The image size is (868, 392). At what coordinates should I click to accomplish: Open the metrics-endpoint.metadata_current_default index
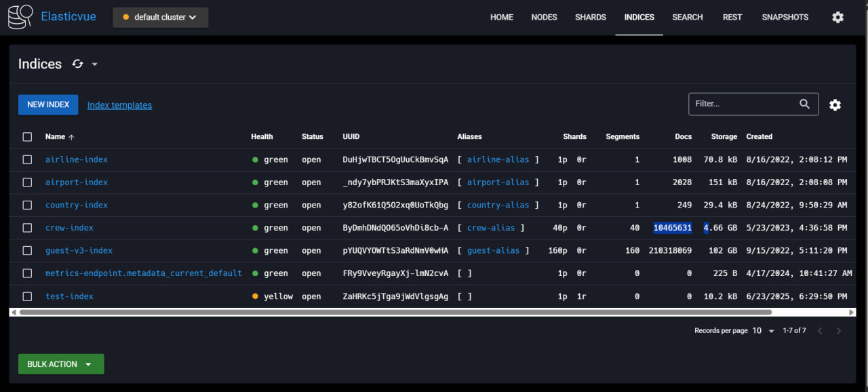tap(144, 273)
